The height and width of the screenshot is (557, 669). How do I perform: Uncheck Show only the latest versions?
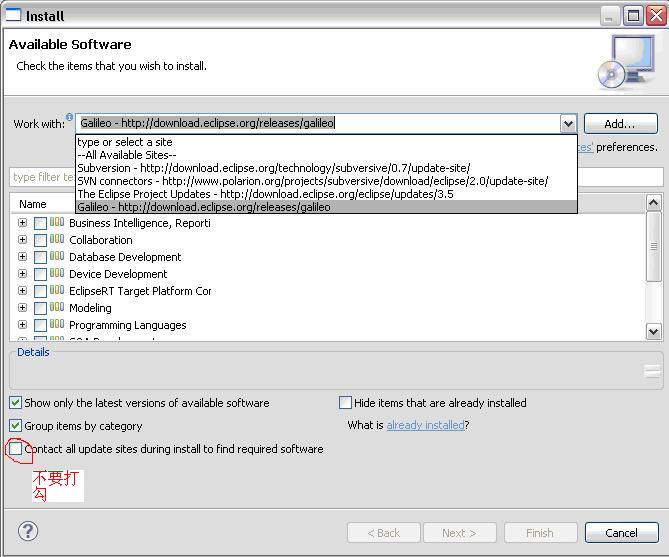[x=15, y=402]
